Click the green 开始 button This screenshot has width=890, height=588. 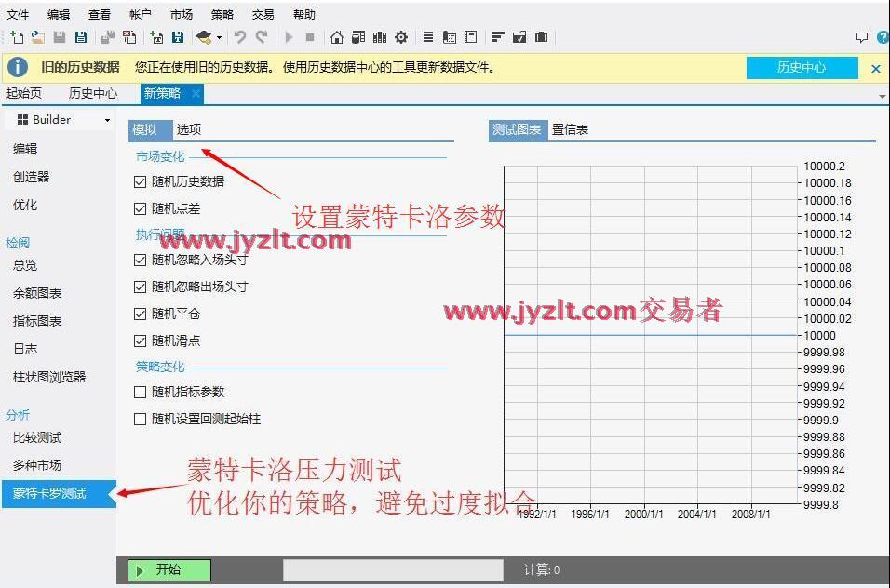point(169,569)
